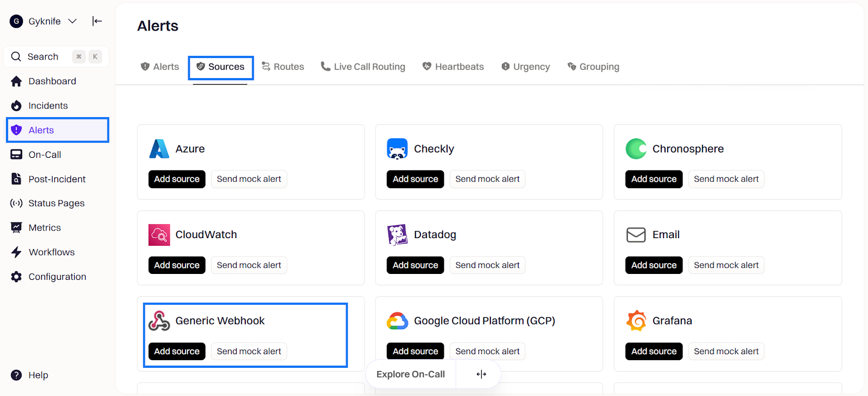Click the Email envelope icon
Screen dimensions: 868x396
pos(636,235)
